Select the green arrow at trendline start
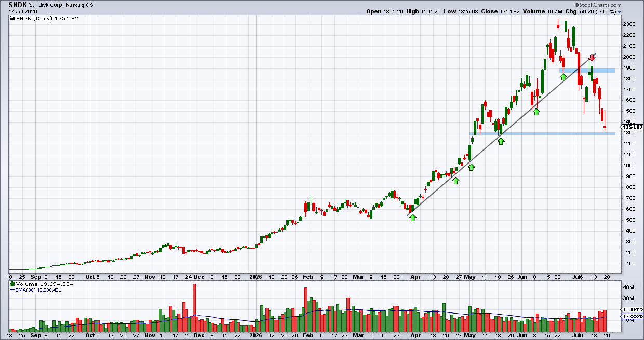The height and width of the screenshot is (340, 644). (412, 217)
